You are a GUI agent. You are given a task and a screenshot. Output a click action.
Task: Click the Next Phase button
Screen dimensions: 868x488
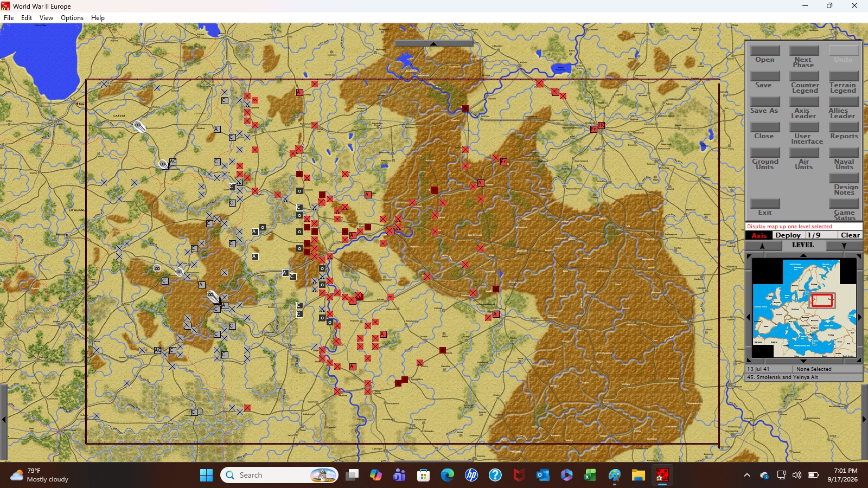coord(803,56)
